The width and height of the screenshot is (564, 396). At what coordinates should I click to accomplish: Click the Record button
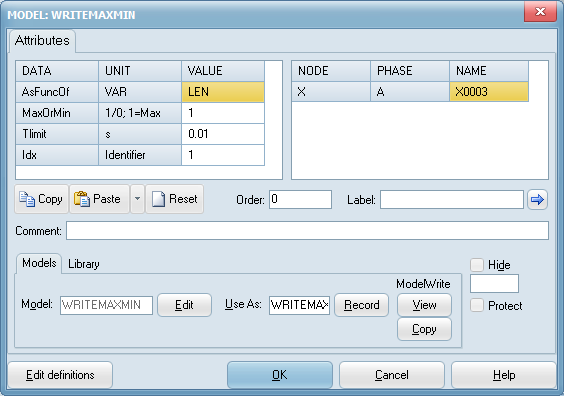tap(361, 305)
